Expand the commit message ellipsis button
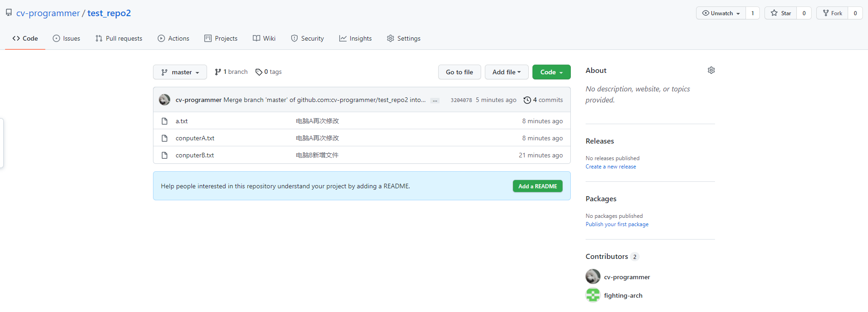The height and width of the screenshot is (312, 868). coord(434,100)
